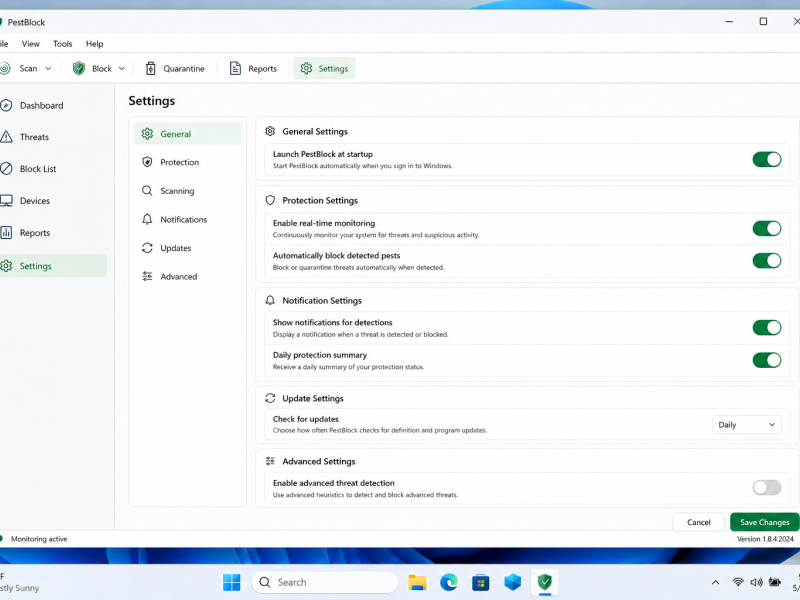Click the blue cube app on taskbar
The width and height of the screenshot is (800, 600).
(x=513, y=582)
